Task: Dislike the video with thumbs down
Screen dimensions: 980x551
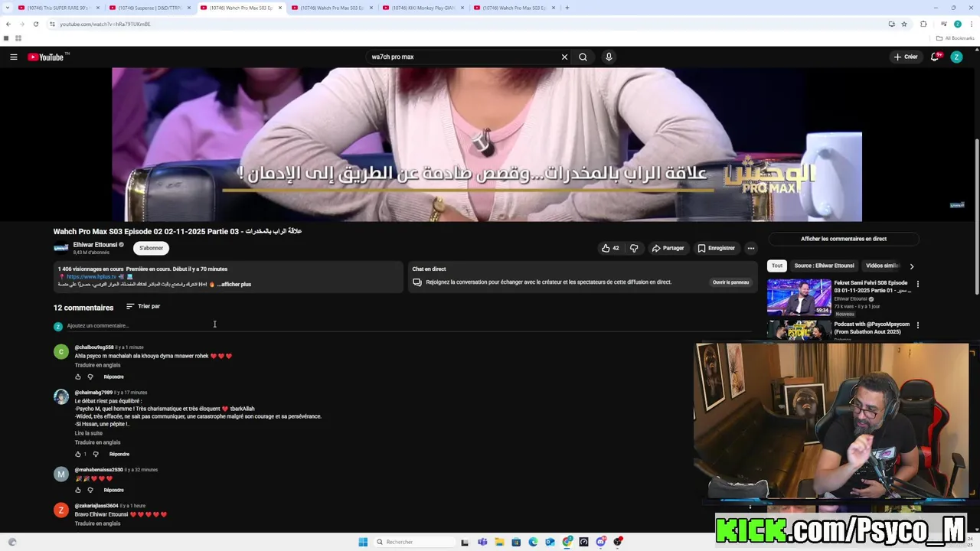Action: 634,248
